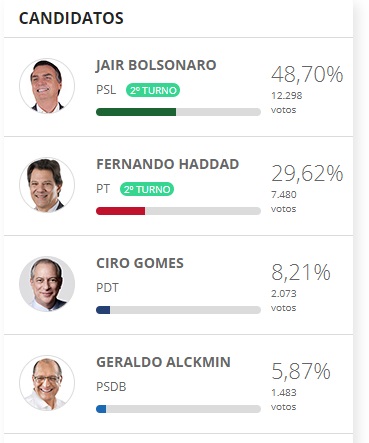This screenshot has height=443, width=369.
Task: Click Jair Bolsonaro's candidate photo
Action: (x=47, y=86)
